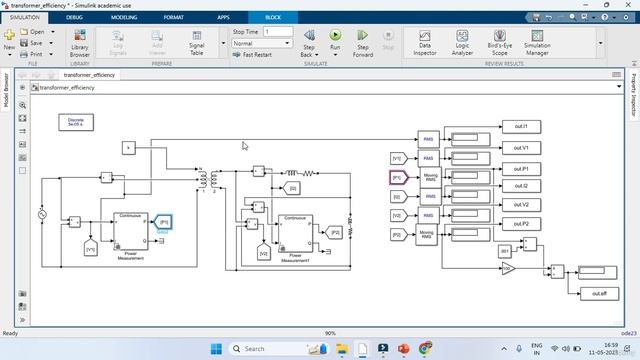Select the Discrete powergui block
Image resolution: width=640 pixels, height=360 pixels.
[x=76, y=122]
